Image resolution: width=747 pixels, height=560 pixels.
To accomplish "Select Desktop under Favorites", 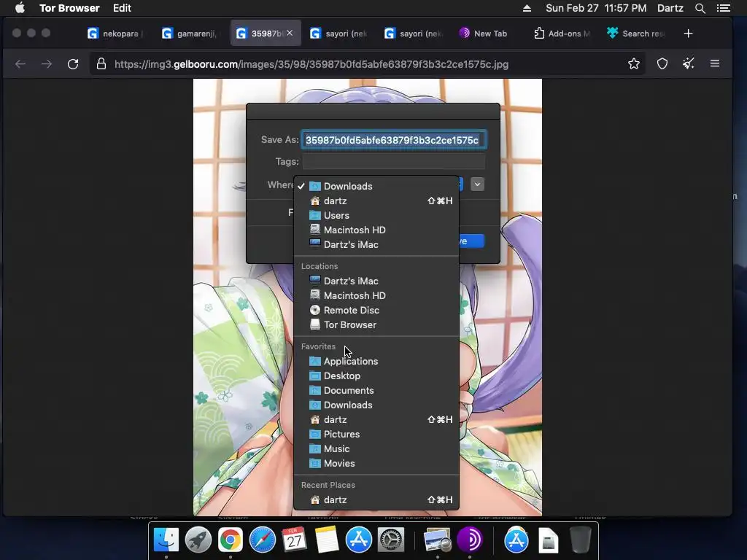I will tap(376, 376).
